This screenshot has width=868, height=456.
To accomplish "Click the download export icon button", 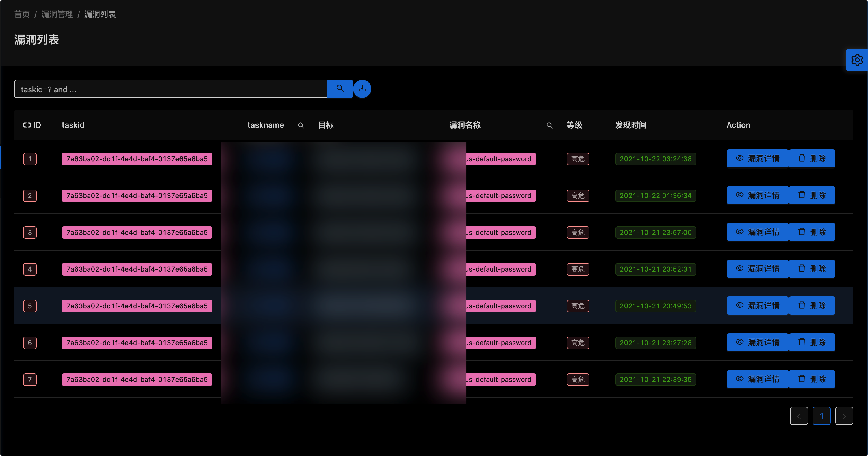I will pos(362,89).
